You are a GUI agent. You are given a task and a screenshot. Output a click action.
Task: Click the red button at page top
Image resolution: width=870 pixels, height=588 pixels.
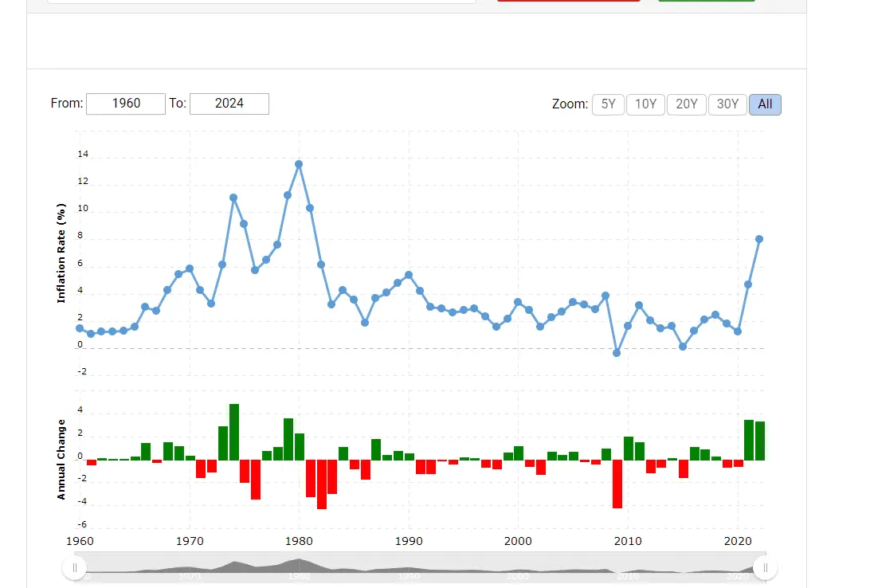pyautogui.click(x=568, y=1)
